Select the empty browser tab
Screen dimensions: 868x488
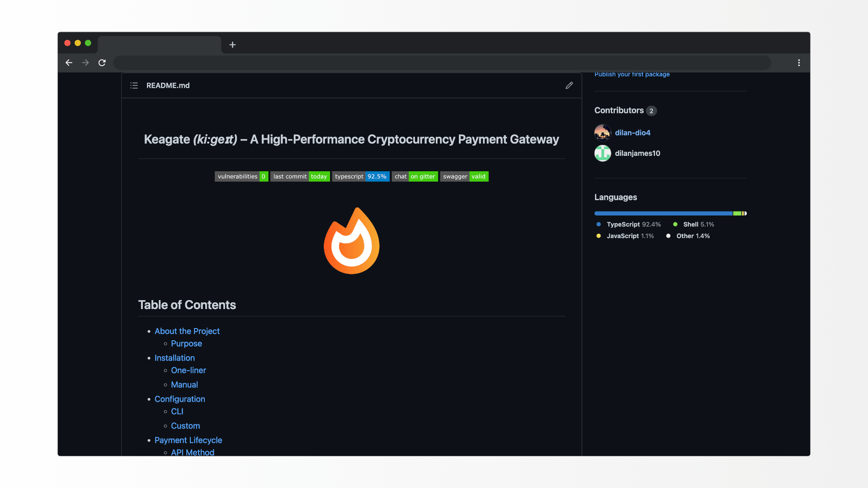160,45
